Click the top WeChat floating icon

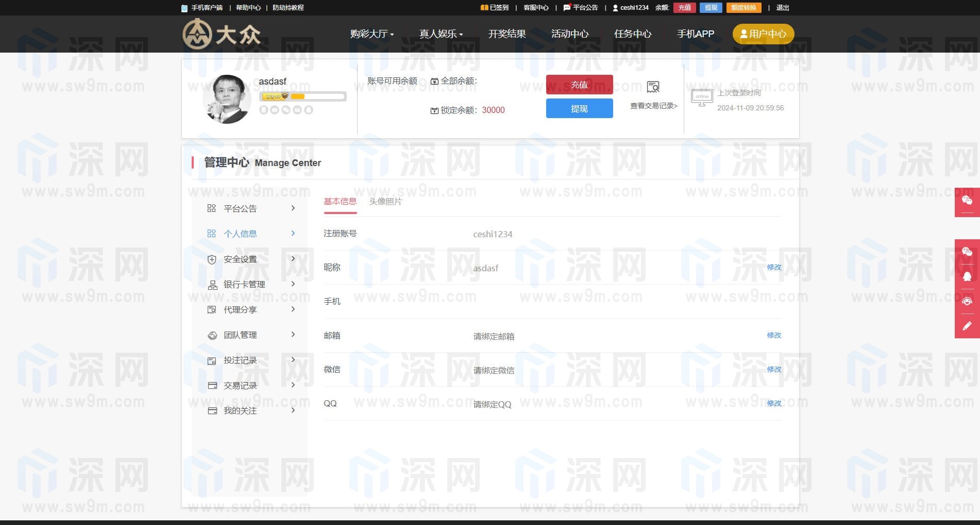tap(967, 201)
